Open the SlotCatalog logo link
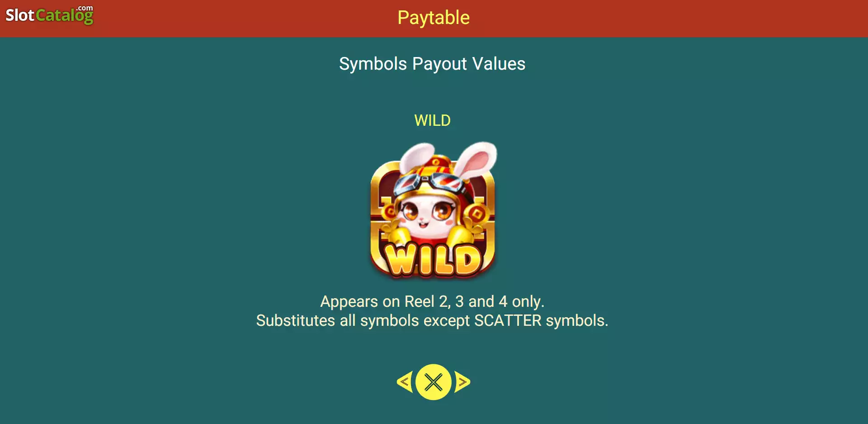868x424 pixels. point(49,15)
